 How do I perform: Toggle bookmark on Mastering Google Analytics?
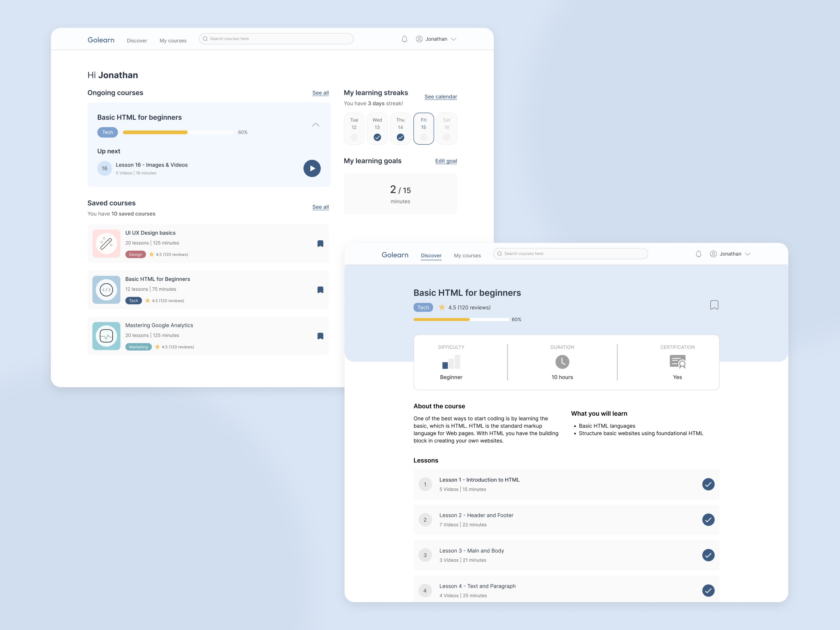tap(320, 336)
